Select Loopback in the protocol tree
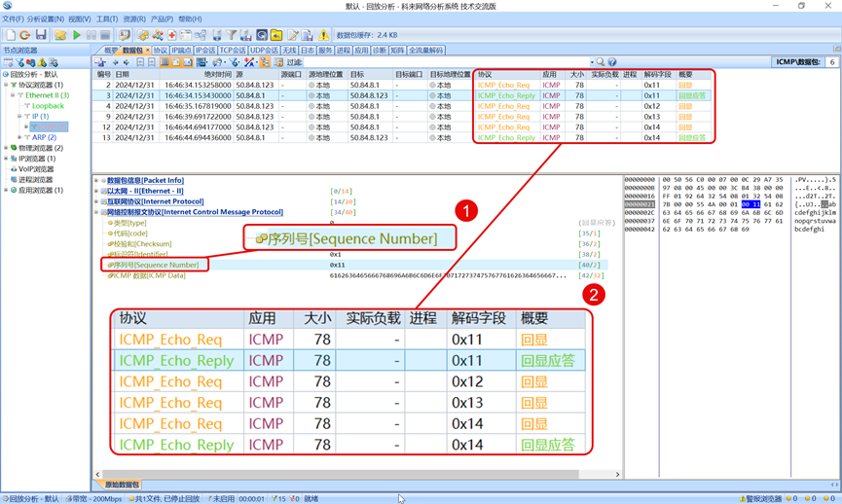Screen dimensions: 842x504 pos(48,106)
